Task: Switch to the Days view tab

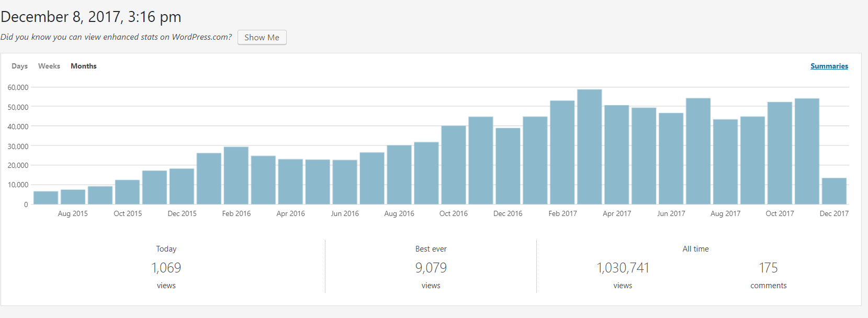Action: 19,66
